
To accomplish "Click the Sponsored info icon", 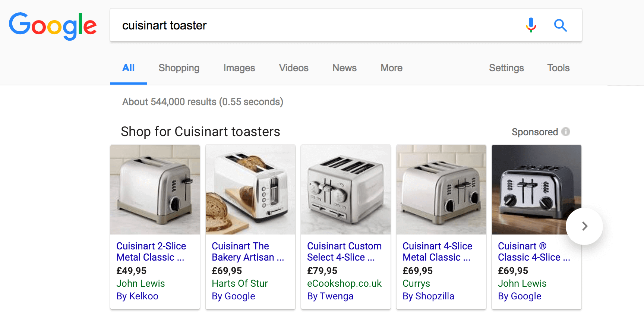I will (566, 132).
